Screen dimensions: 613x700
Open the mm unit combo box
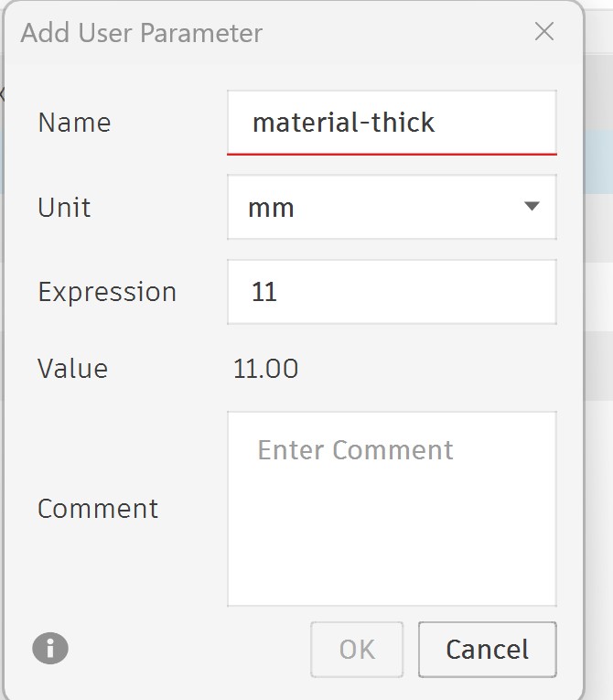pos(392,208)
